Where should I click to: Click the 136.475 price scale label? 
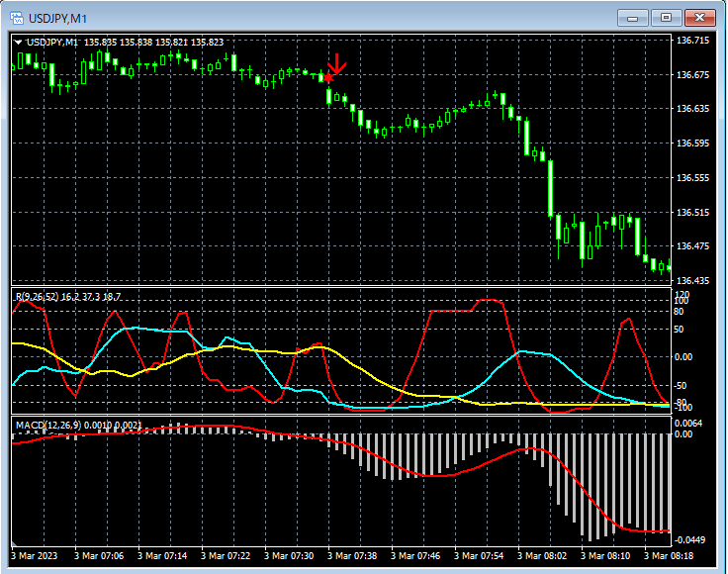[692, 246]
